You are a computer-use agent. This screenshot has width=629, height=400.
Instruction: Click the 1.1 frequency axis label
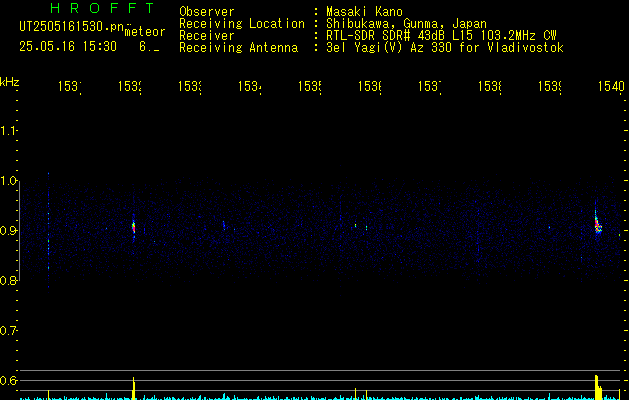point(8,130)
